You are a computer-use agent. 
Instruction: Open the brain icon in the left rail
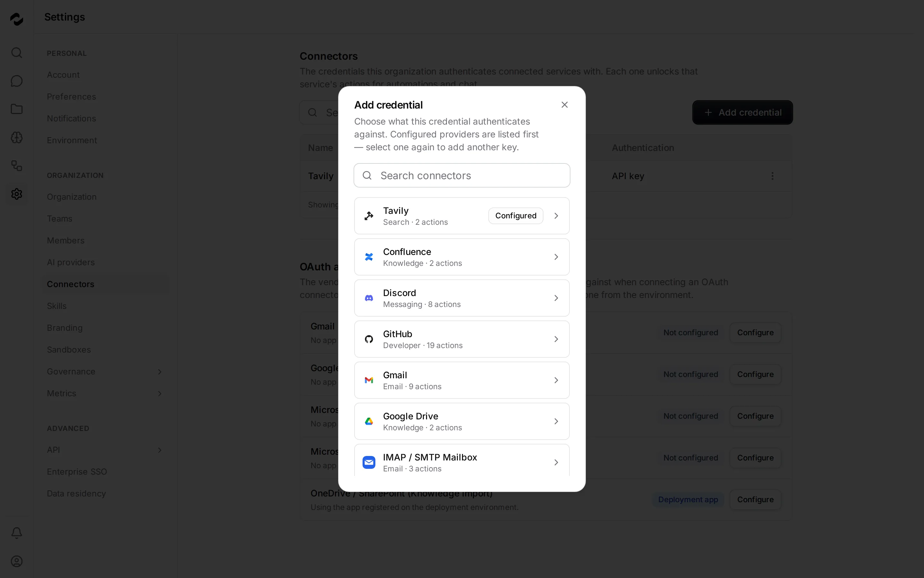16,137
